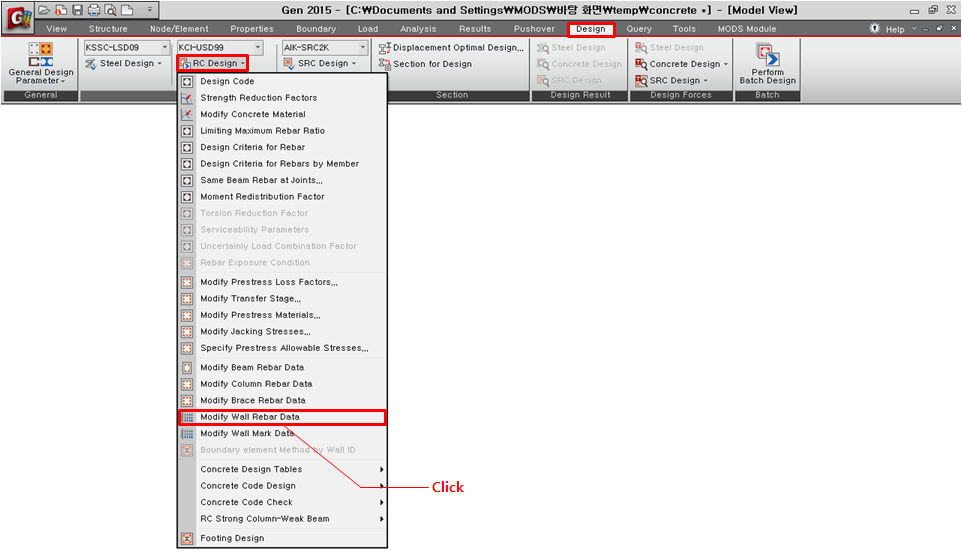
Task: Click the Modify Transfer Stage icon
Action: click(187, 299)
